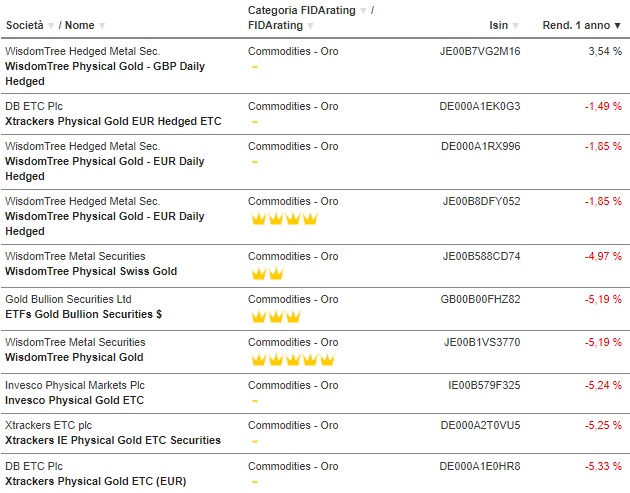Viewport: 630px width, 493px height.
Task: Open WisdomTree Physical Swiss Gold
Action: click(91, 271)
